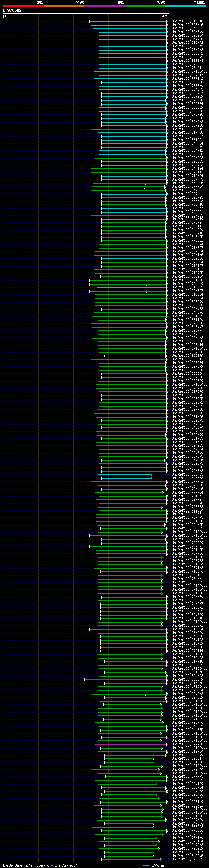Select label UniRef100_A9V0M3

187,791
